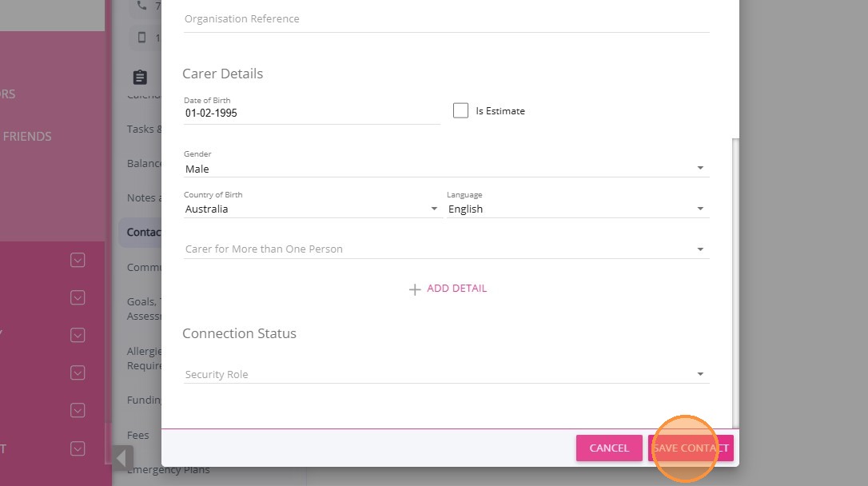Expand the topmost chevron in pink sidebar
The height and width of the screenshot is (486, 868).
click(x=78, y=260)
